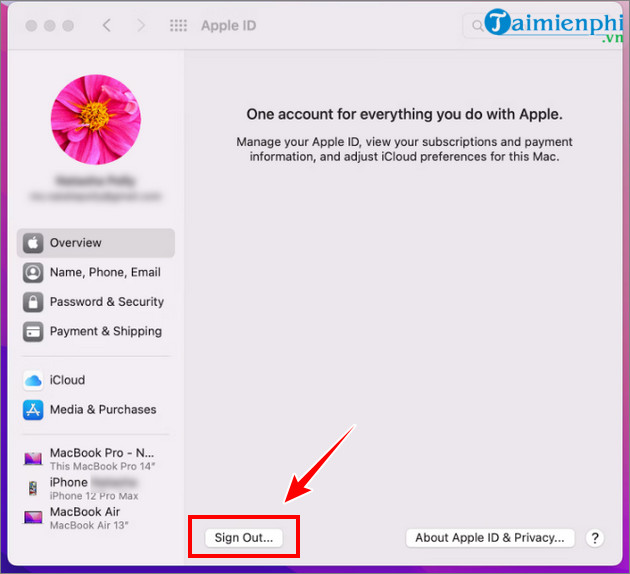Click the iCloud cloud icon

point(33,380)
